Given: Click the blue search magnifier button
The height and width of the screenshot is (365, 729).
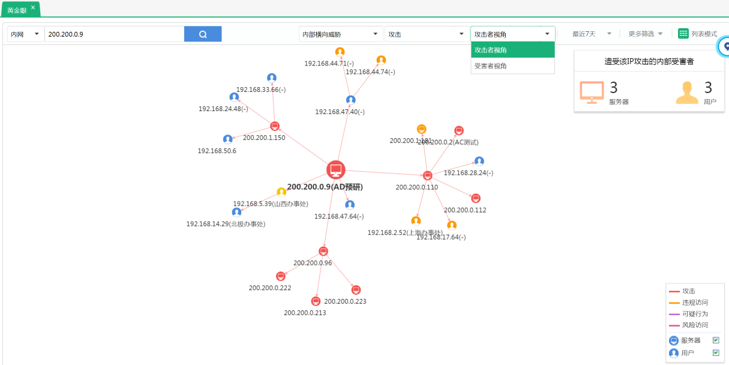Looking at the screenshot, I should coord(203,34).
